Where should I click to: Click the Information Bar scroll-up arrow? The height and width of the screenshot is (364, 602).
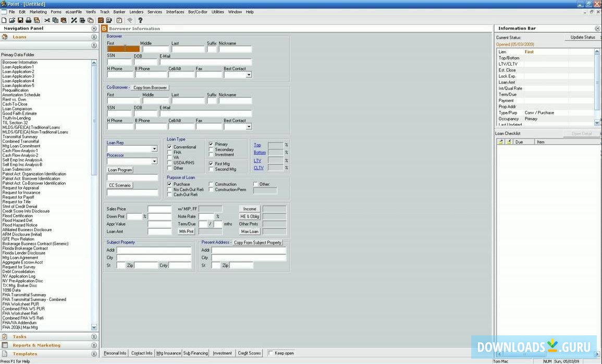(597, 52)
